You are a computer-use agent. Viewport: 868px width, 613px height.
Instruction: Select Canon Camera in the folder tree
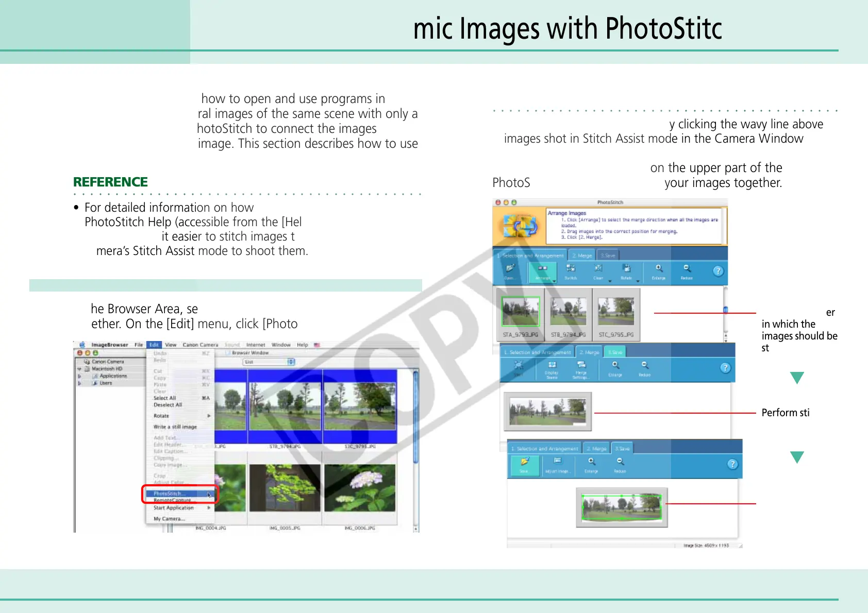(108, 362)
